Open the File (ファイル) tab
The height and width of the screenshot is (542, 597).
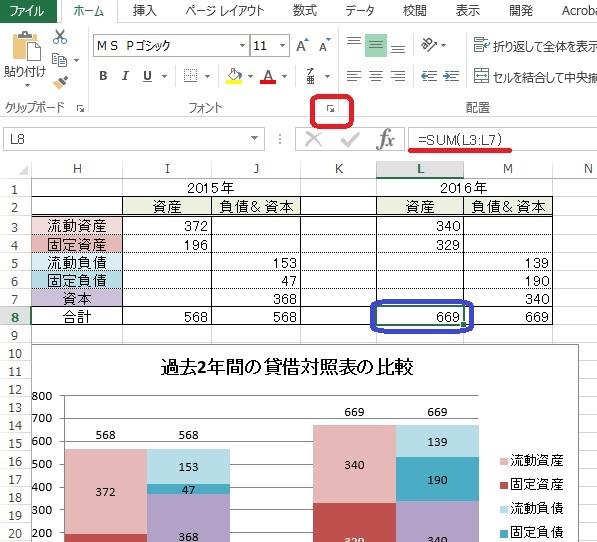(27, 11)
